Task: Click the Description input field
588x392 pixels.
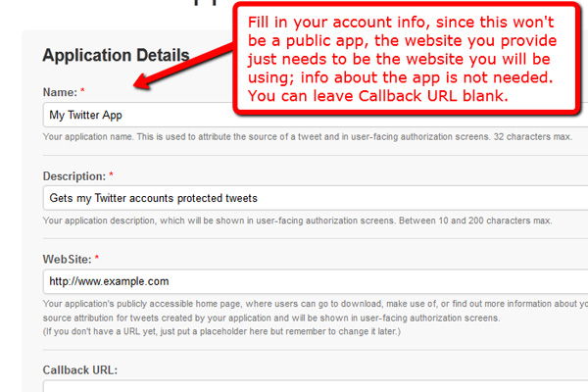Action: [x=315, y=198]
